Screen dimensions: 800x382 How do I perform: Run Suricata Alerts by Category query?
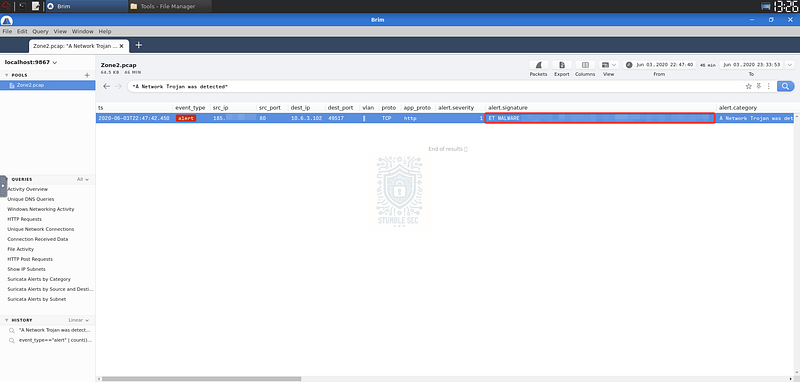coord(39,279)
